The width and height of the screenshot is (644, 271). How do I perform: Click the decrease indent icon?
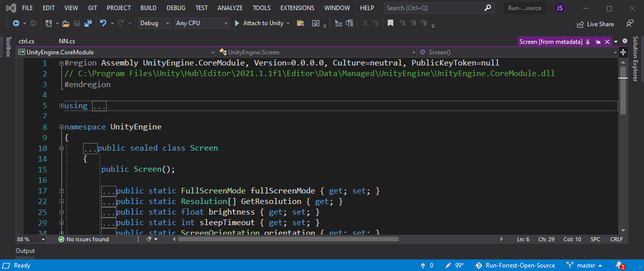(x=364, y=23)
